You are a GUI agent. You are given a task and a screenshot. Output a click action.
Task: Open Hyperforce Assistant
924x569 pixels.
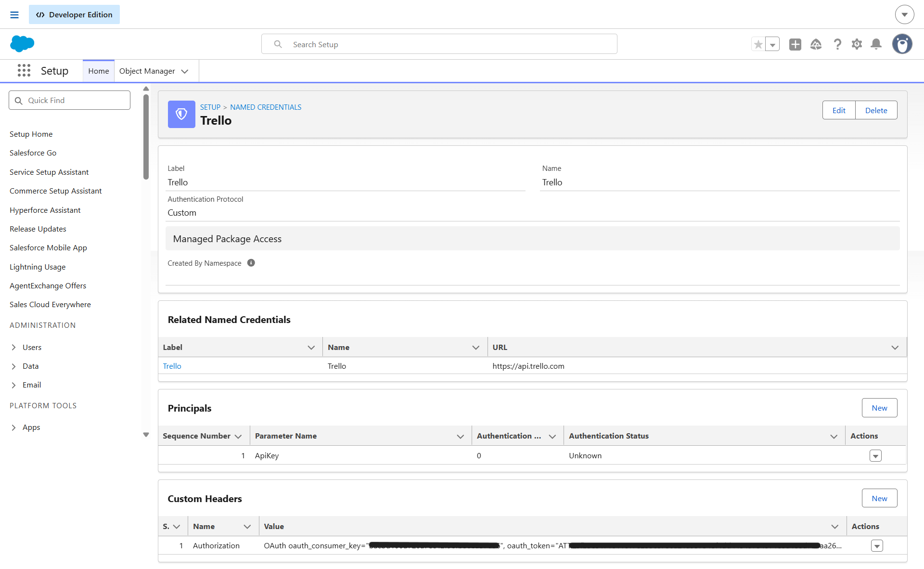45,210
